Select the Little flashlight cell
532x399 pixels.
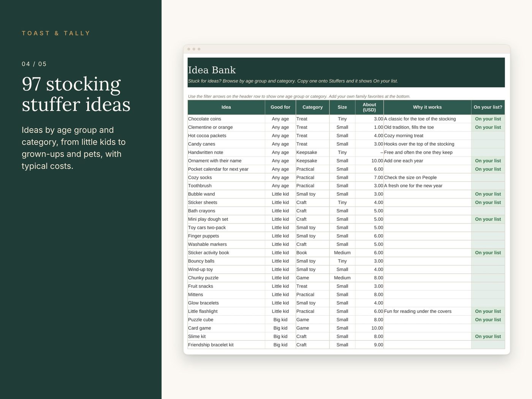coord(226,311)
